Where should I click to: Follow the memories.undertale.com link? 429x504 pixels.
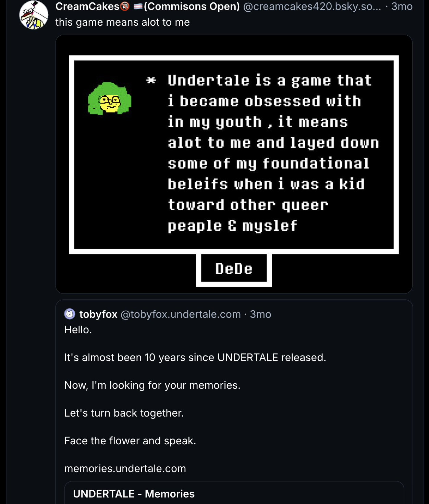[125, 468]
